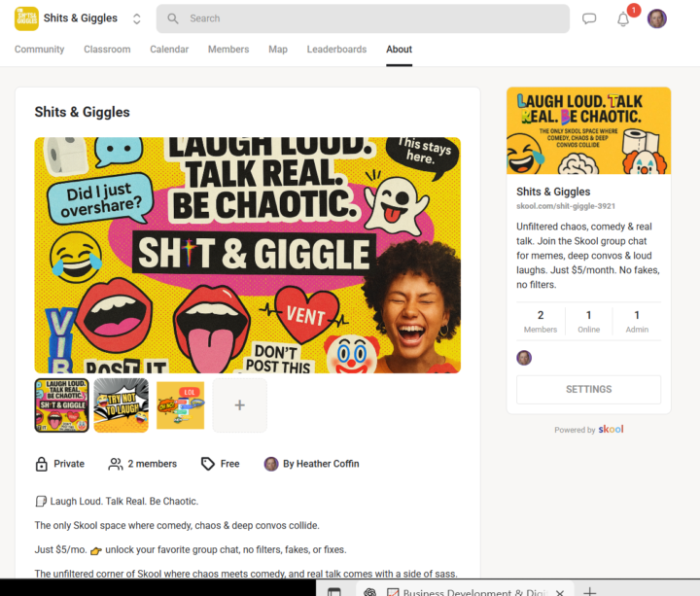
Task: Click the Shits & Giggles group logo
Action: 26,18
